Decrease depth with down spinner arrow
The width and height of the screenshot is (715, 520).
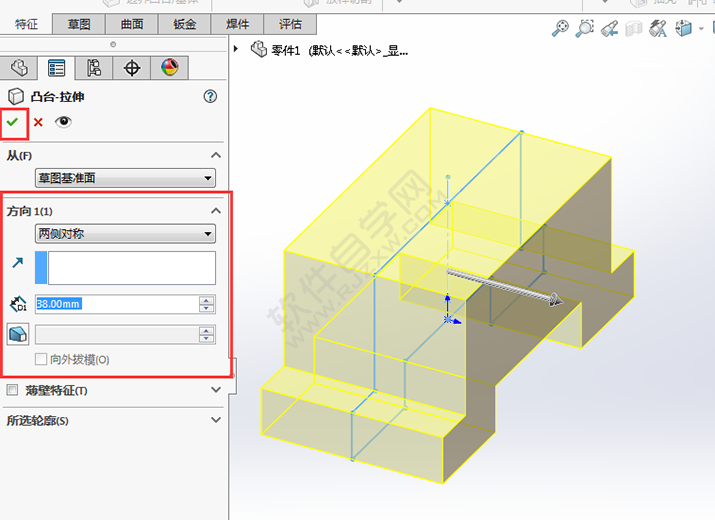click(x=207, y=309)
